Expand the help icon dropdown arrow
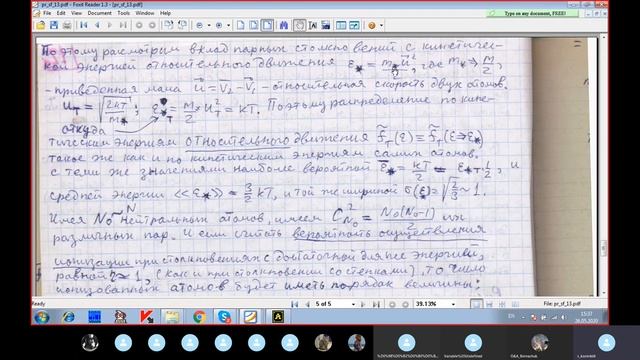640x360 pixels. coord(381,25)
